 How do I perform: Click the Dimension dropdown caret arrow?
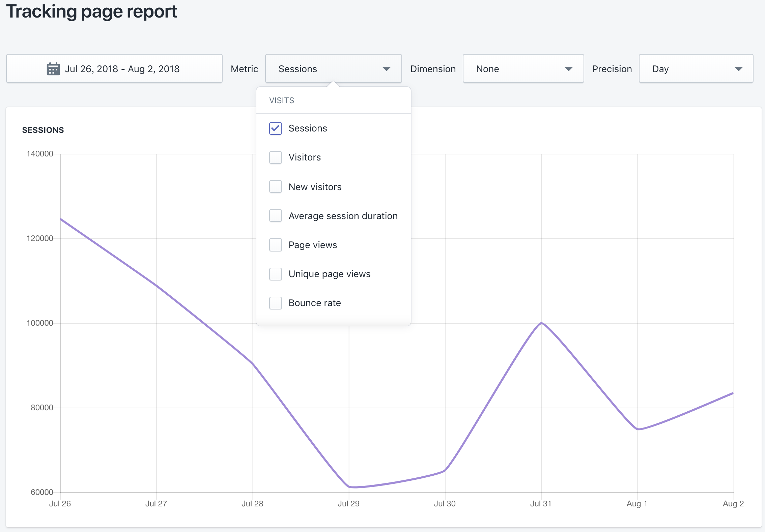(568, 69)
